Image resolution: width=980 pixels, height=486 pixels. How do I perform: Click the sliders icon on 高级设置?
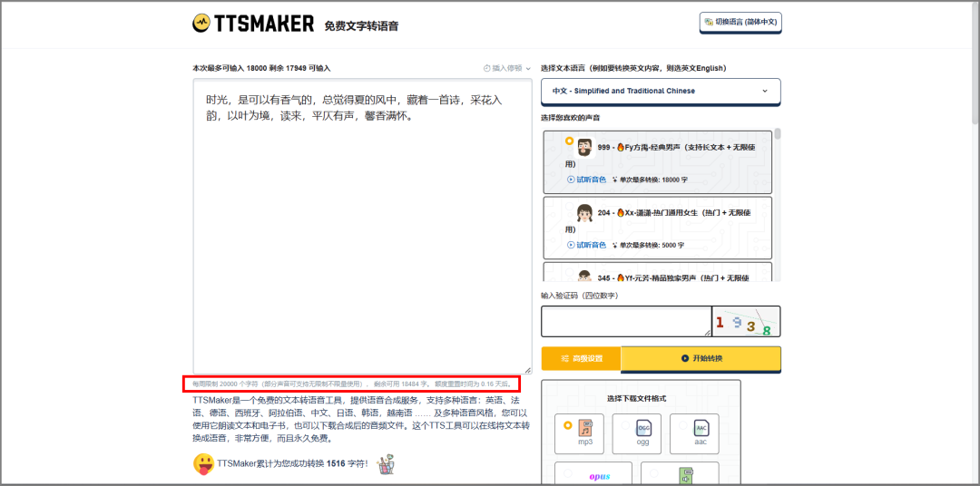[x=565, y=358]
